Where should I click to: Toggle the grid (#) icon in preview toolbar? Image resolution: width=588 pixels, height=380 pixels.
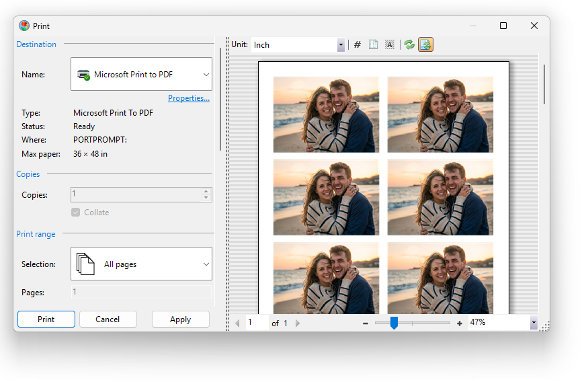click(358, 45)
